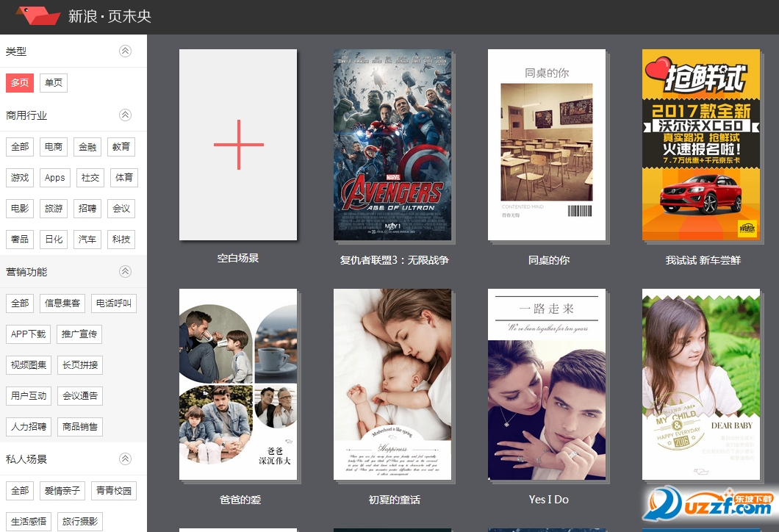Filter by 游戏 industry

coord(20,178)
